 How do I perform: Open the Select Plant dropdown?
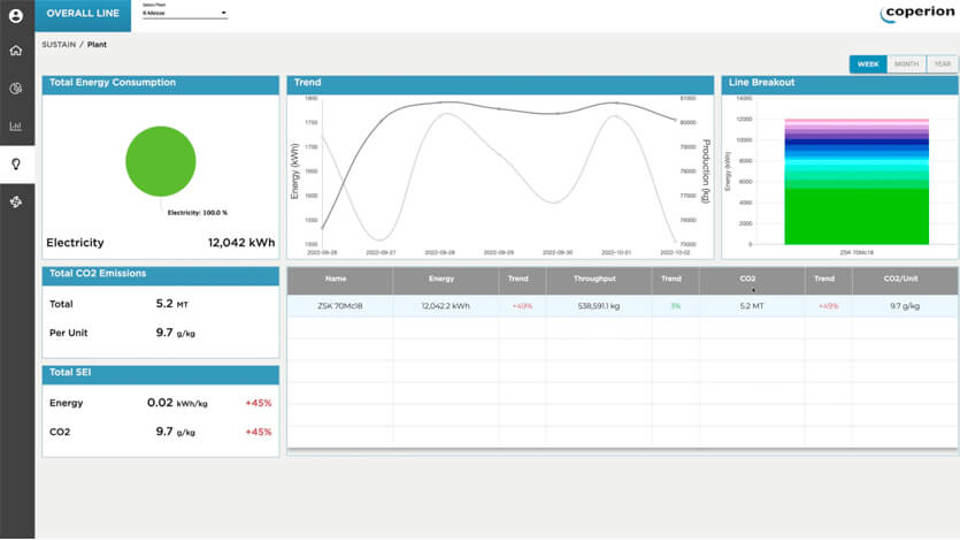coord(185,14)
